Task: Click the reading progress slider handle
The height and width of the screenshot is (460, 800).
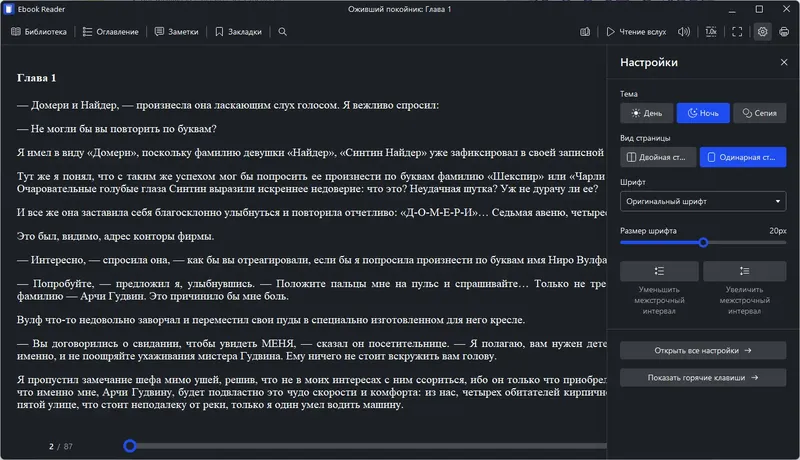Action: pyautogui.click(x=130, y=446)
